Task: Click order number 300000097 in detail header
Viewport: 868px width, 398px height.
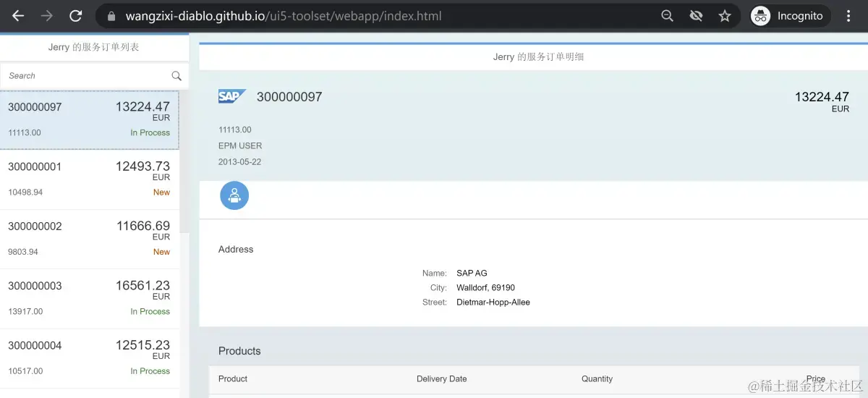Action: point(289,97)
